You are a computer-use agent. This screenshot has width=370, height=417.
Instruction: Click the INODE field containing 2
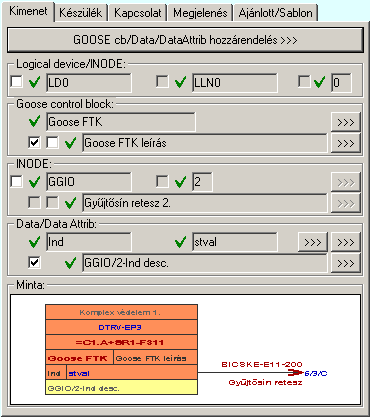pos(202,182)
